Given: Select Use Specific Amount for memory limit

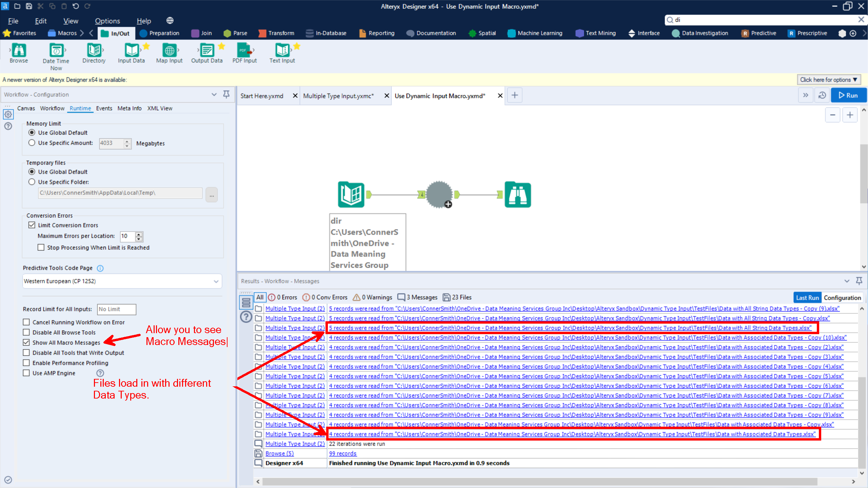Looking at the screenshot, I should (32, 143).
